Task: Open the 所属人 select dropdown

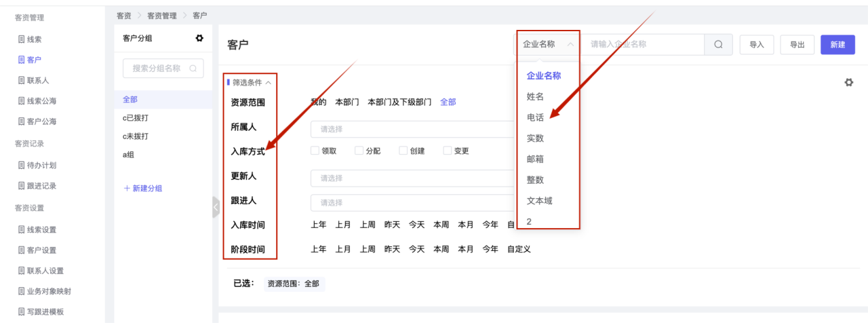Action: 414,129
